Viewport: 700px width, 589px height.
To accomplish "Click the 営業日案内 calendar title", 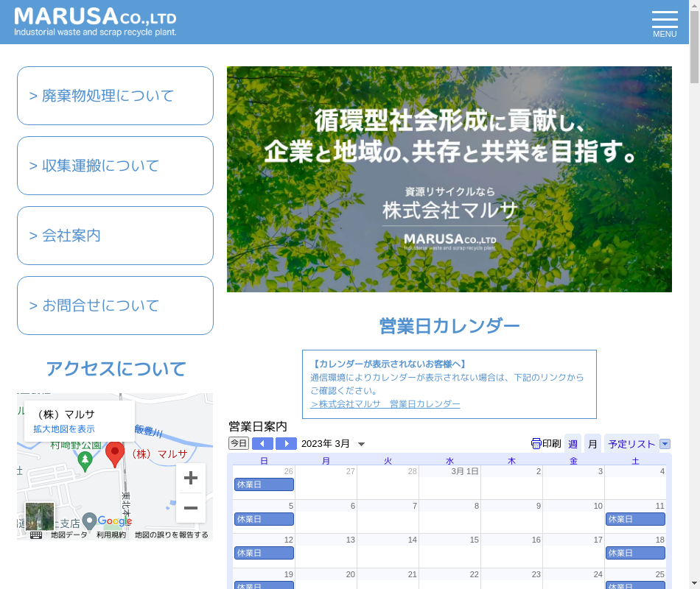I will click(x=258, y=426).
